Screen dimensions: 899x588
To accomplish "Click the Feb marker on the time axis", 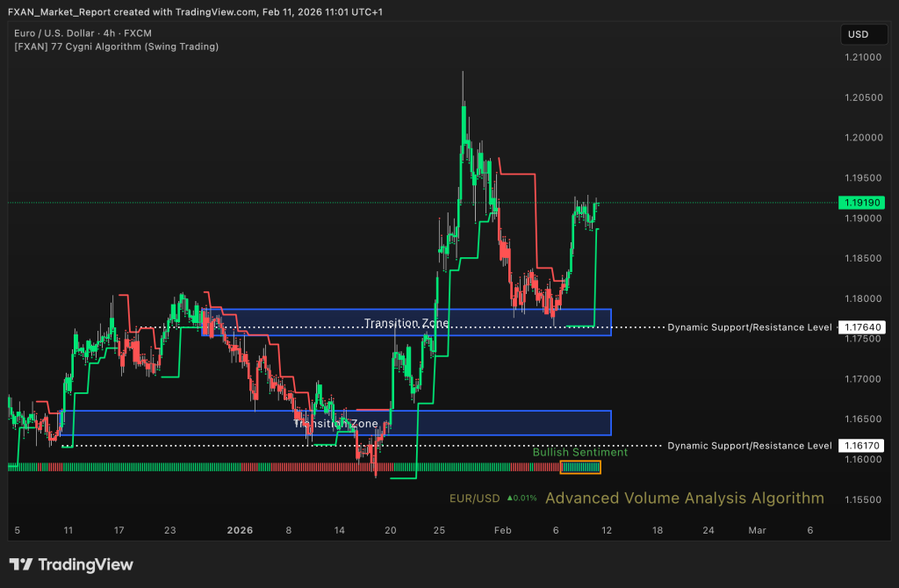I will (x=501, y=530).
